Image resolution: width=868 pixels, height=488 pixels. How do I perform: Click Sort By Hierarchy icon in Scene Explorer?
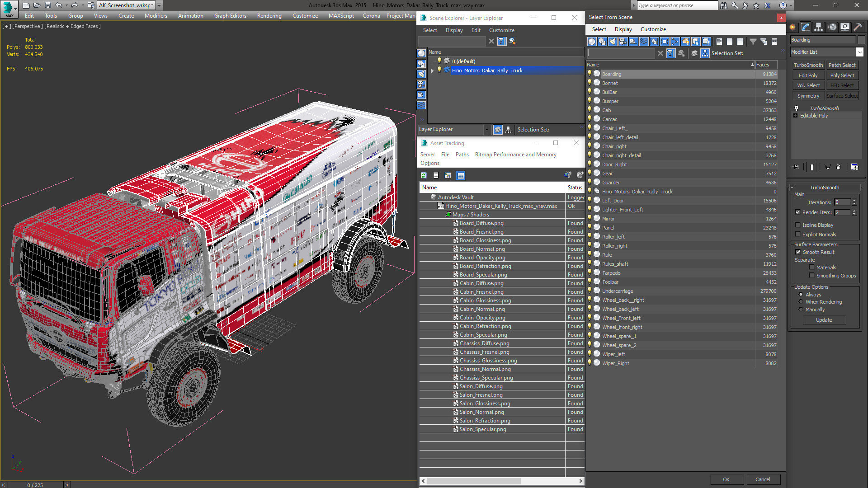click(509, 130)
